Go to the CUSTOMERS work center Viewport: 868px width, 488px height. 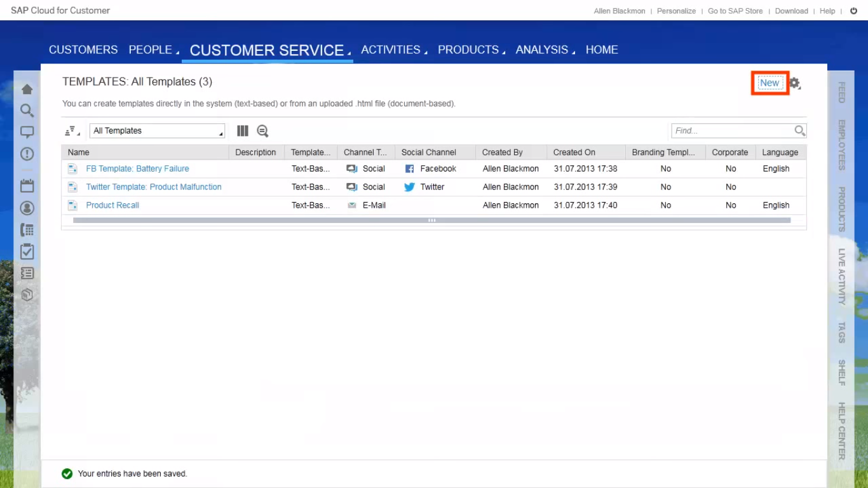click(83, 50)
